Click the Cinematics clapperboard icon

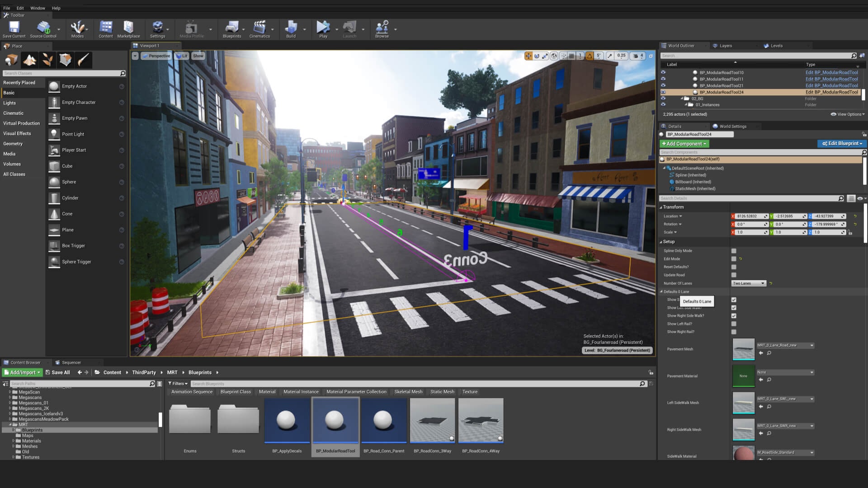coord(259,28)
